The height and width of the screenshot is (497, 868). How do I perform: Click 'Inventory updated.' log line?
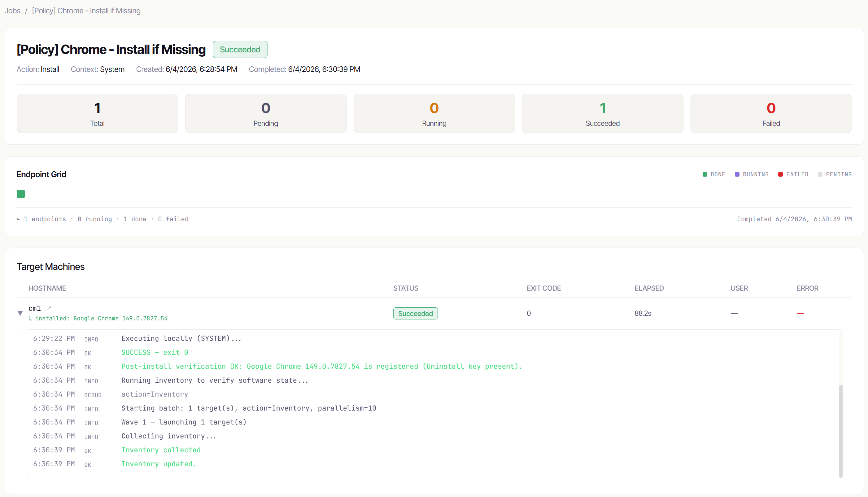tap(159, 464)
